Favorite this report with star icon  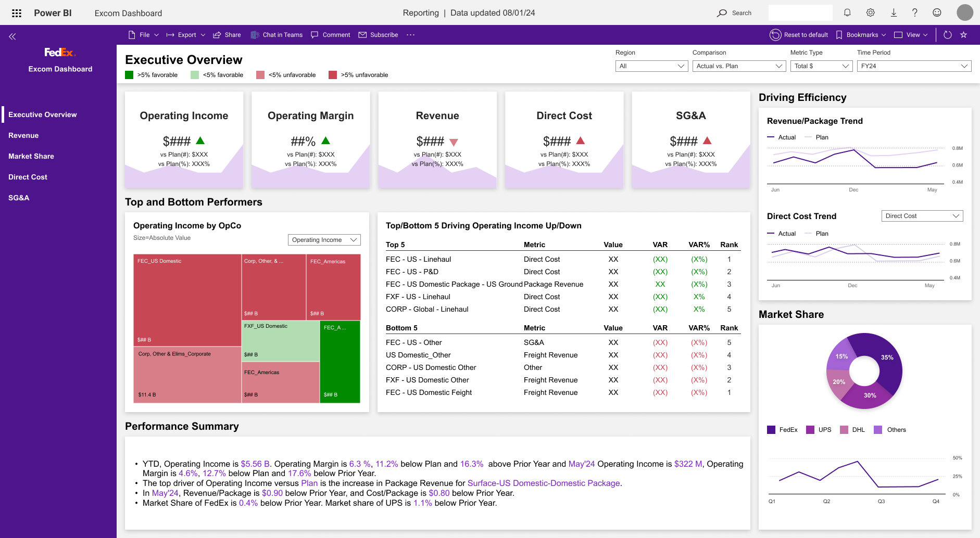click(x=963, y=35)
